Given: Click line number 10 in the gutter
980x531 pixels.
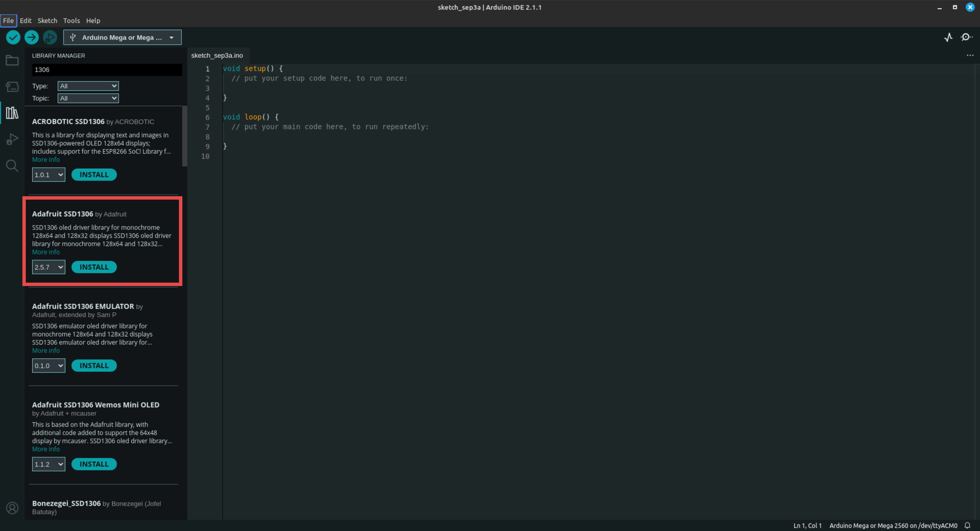Looking at the screenshot, I should coord(205,157).
